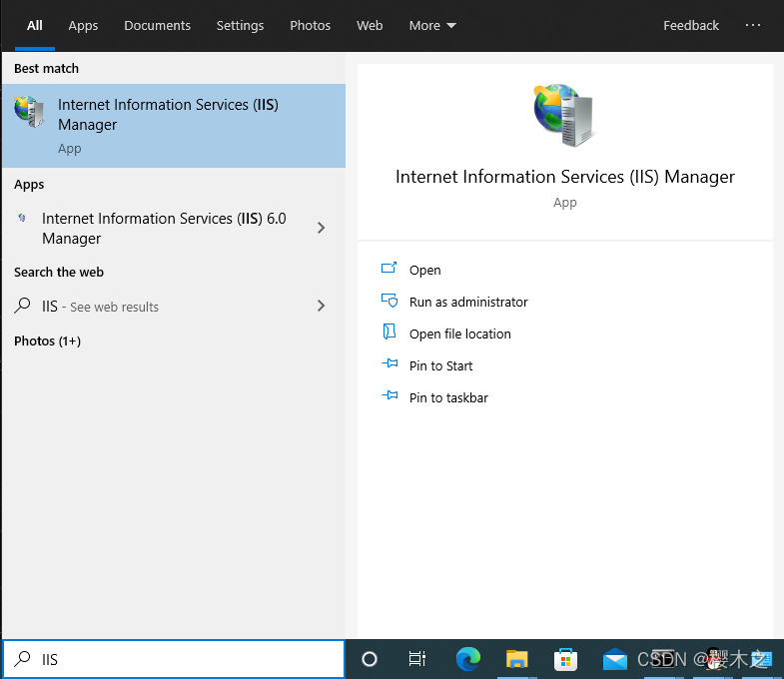Switch to the Settings tab
This screenshot has width=784, height=679.
pos(240,26)
